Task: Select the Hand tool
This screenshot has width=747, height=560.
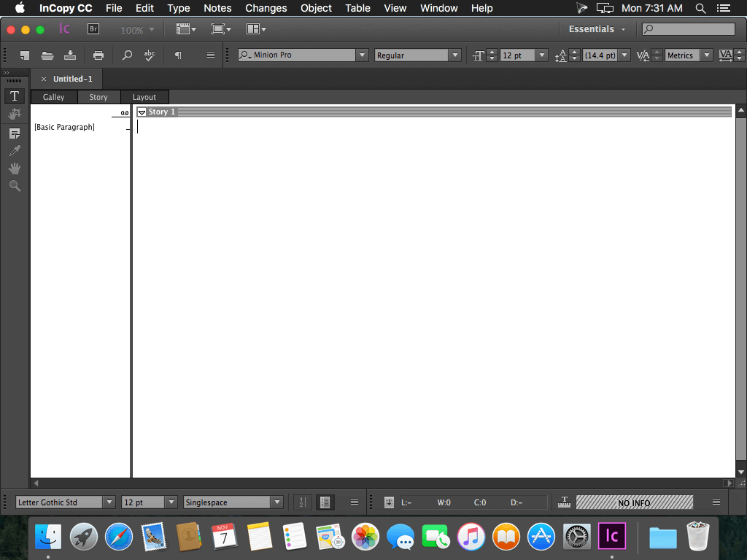Action: tap(15, 168)
